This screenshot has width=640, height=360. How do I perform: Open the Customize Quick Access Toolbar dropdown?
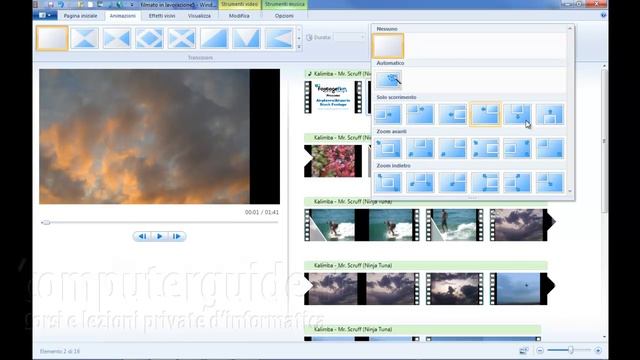pos(132,5)
